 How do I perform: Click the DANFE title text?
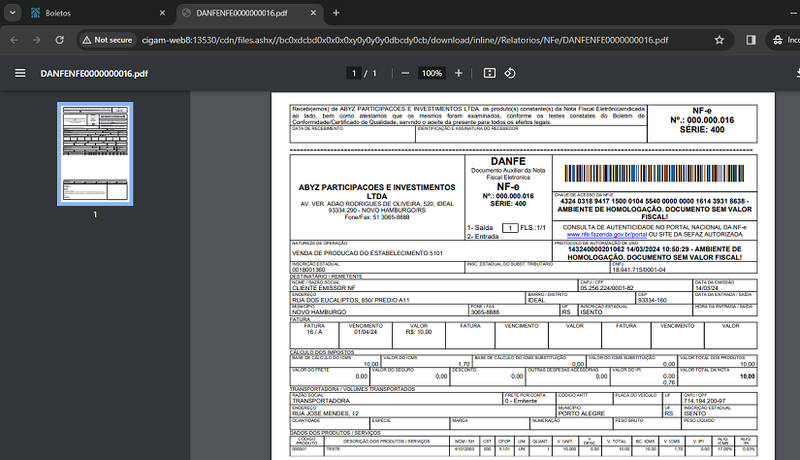pyautogui.click(x=508, y=161)
